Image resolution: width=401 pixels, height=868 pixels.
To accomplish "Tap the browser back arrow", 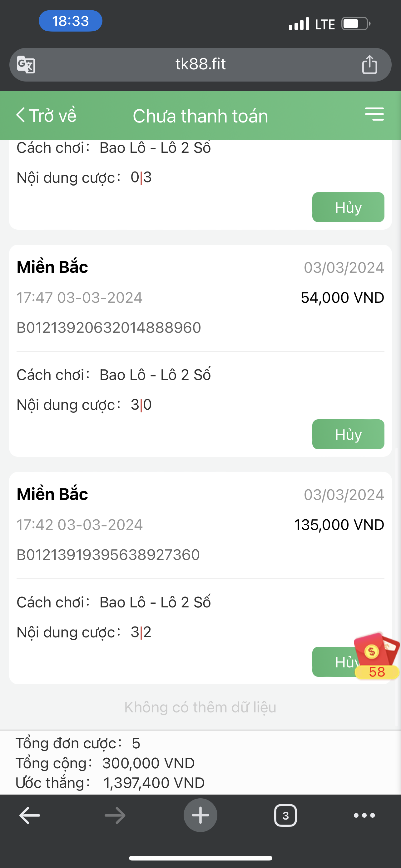I will 30,816.
